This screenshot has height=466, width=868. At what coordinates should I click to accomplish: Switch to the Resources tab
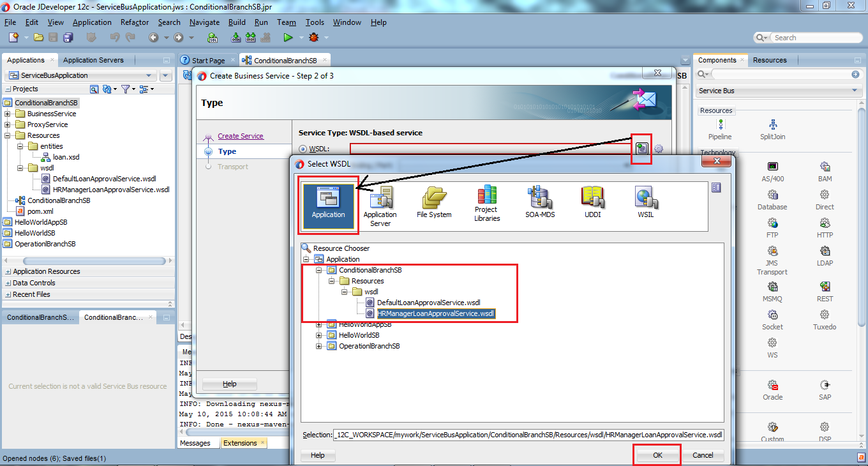click(770, 59)
